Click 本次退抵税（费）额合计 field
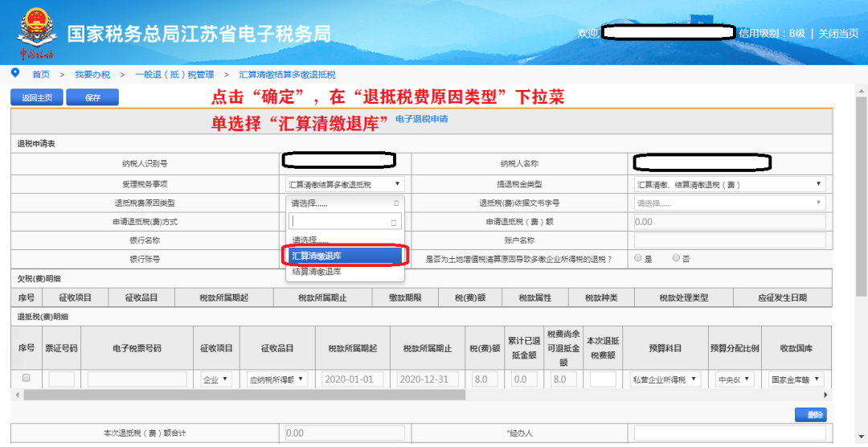 coord(345,433)
